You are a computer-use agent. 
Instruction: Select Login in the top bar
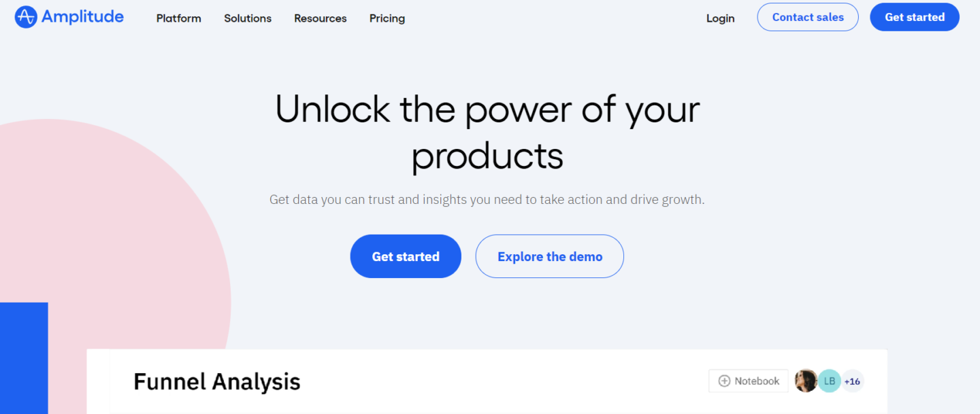click(720, 18)
